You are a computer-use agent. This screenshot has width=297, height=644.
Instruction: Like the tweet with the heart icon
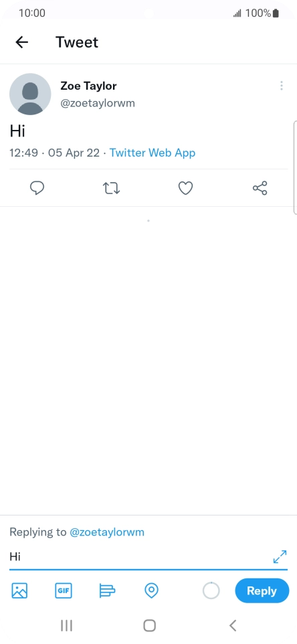tap(185, 188)
